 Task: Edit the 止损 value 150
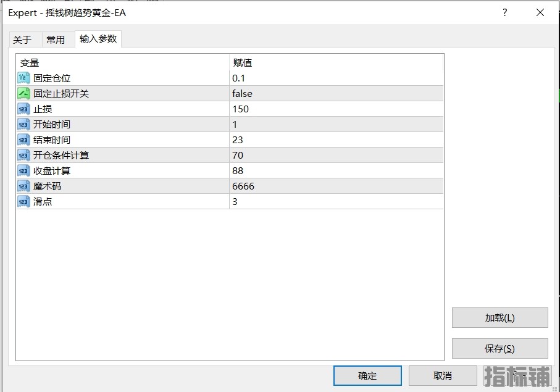(x=336, y=109)
